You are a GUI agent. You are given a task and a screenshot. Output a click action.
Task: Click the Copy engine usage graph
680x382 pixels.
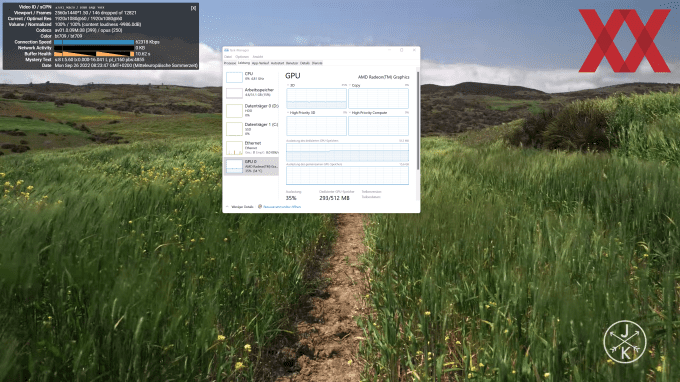pos(379,98)
